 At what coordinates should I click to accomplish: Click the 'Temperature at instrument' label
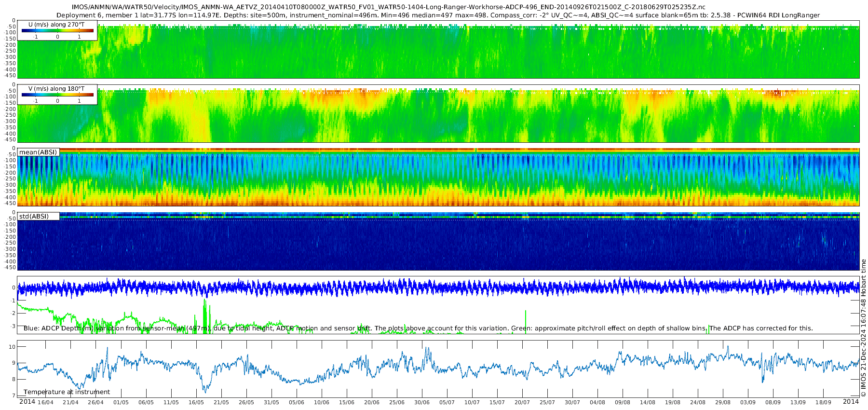[67, 392]
